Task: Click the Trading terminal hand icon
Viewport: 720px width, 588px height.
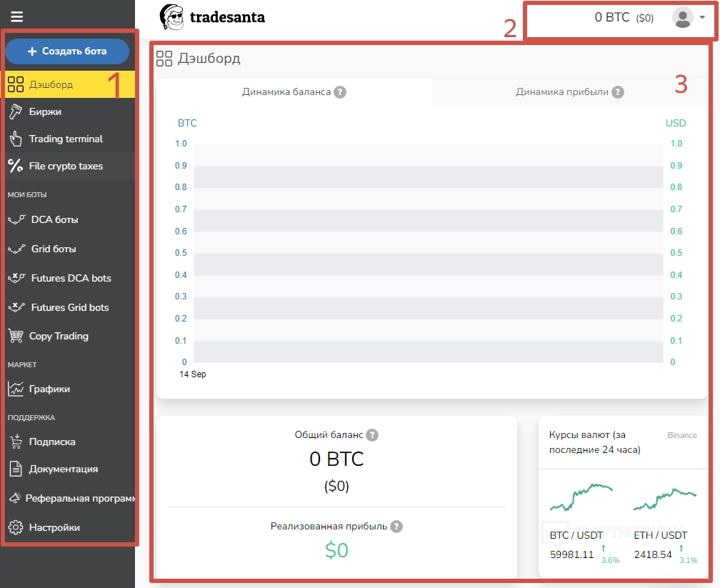Action: pos(16,139)
